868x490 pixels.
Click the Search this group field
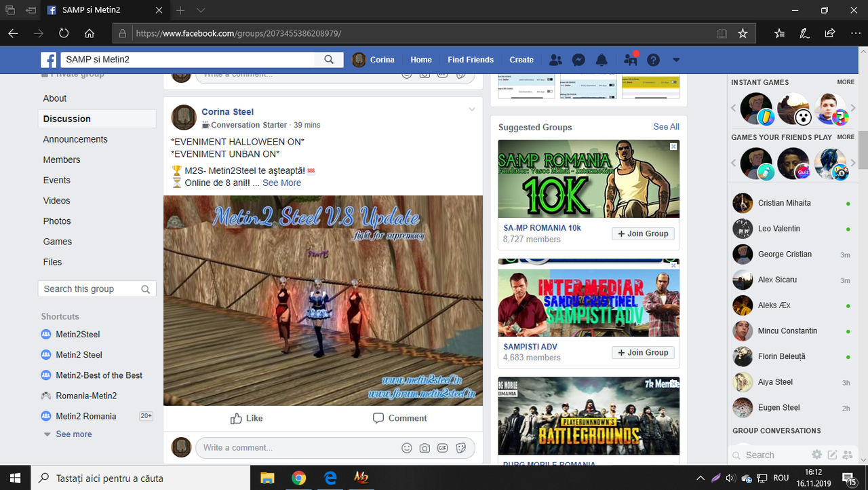click(97, 289)
